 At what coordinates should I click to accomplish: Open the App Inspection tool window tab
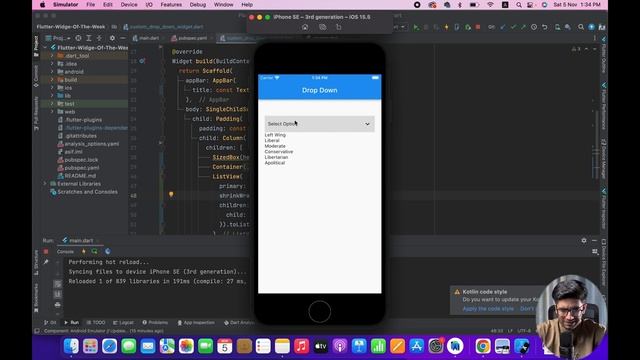coord(196,322)
